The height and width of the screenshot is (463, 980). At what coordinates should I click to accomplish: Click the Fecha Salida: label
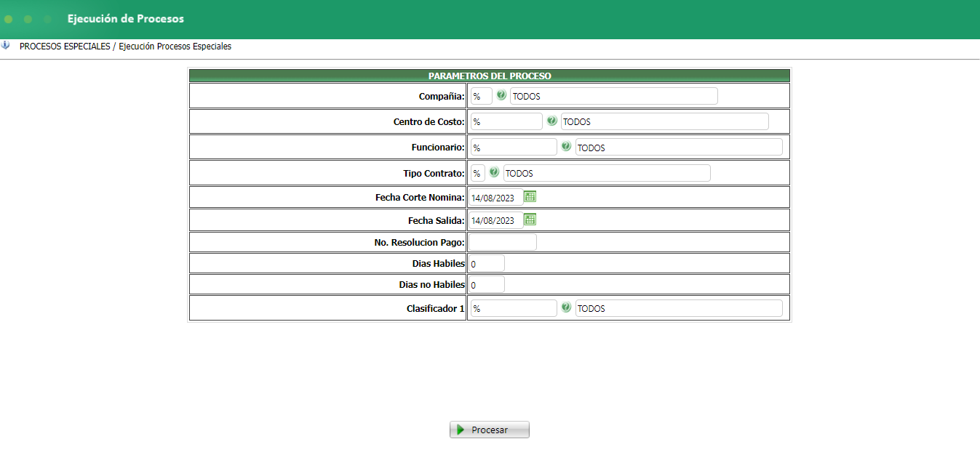pos(437,220)
